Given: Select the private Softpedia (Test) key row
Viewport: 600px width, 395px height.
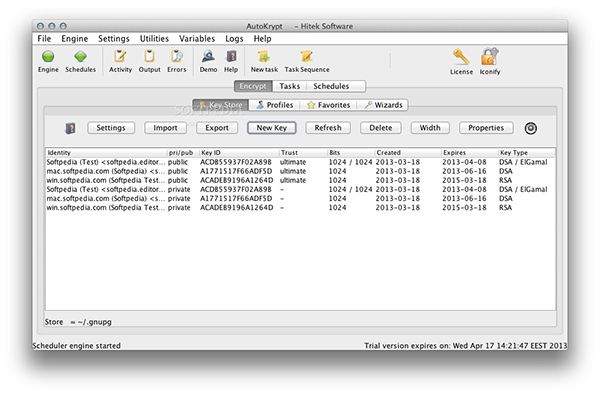Looking at the screenshot, I should pos(300,189).
